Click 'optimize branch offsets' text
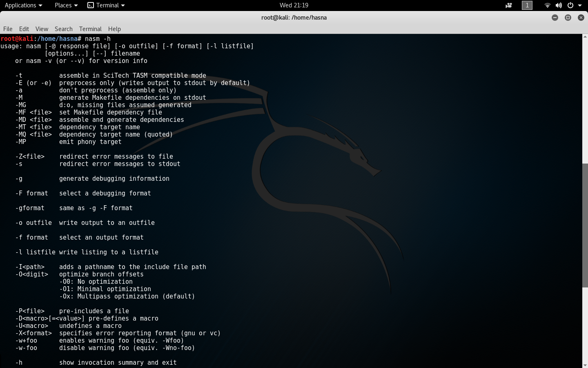The image size is (588, 368). coord(101,274)
